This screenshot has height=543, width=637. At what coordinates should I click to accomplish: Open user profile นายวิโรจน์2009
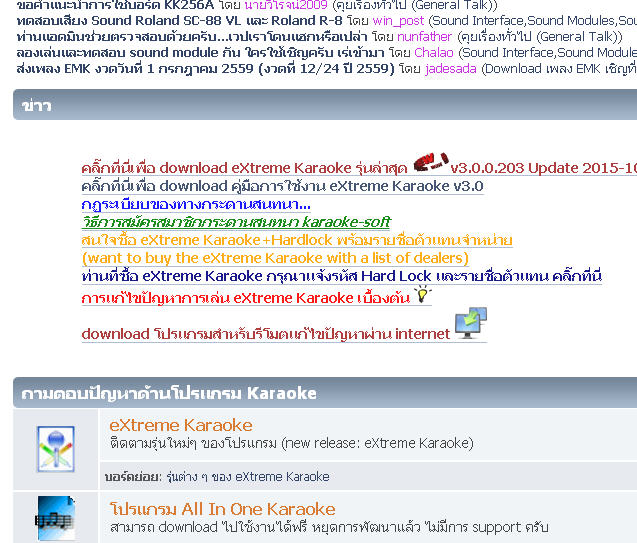coord(286,5)
